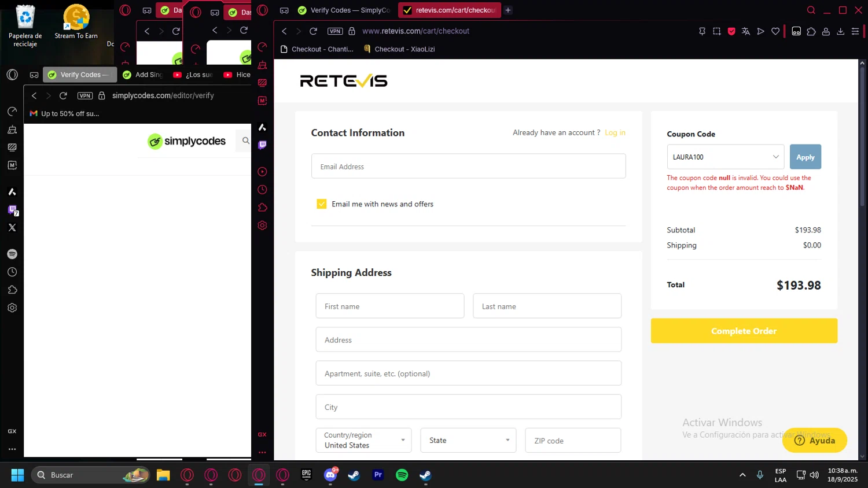Click the Complete Order button
The image size is (868, 488).
(x=744, y=331)
